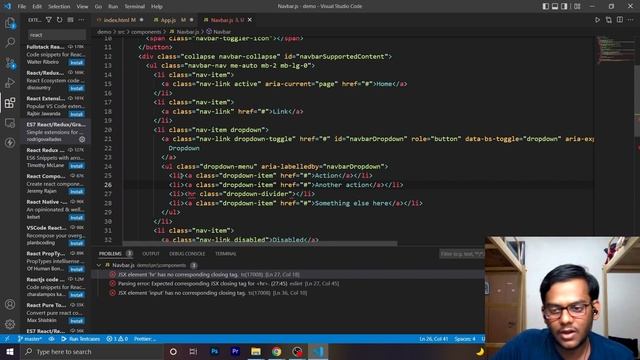Image resolution: width=640 pixels, height=360 pixels.
Task: Switch to the index.html editor tab
Action: [x=120, y=20]
